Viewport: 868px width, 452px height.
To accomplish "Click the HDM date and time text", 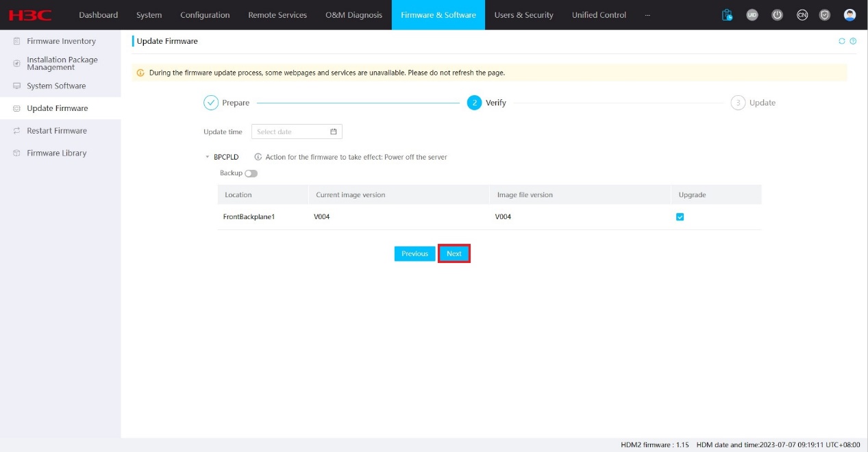I will coord(778,445).
